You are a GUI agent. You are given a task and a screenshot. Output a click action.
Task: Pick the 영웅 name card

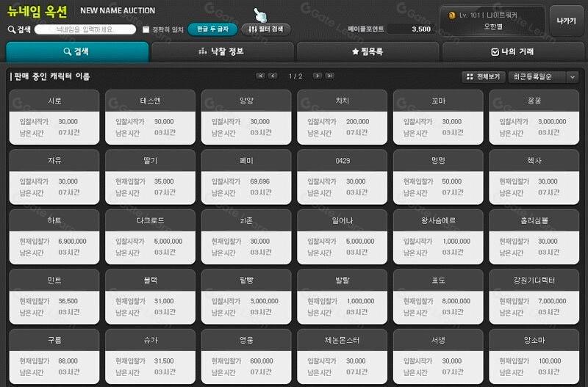246,357
